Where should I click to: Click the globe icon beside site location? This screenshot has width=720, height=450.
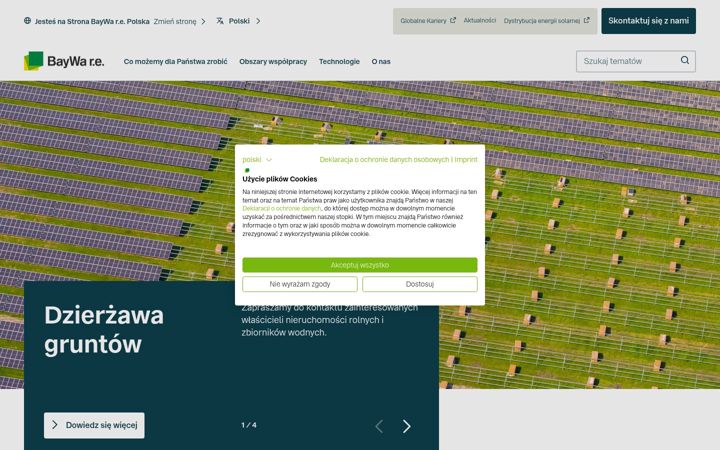pyautogui.click(x=28, y=21)
